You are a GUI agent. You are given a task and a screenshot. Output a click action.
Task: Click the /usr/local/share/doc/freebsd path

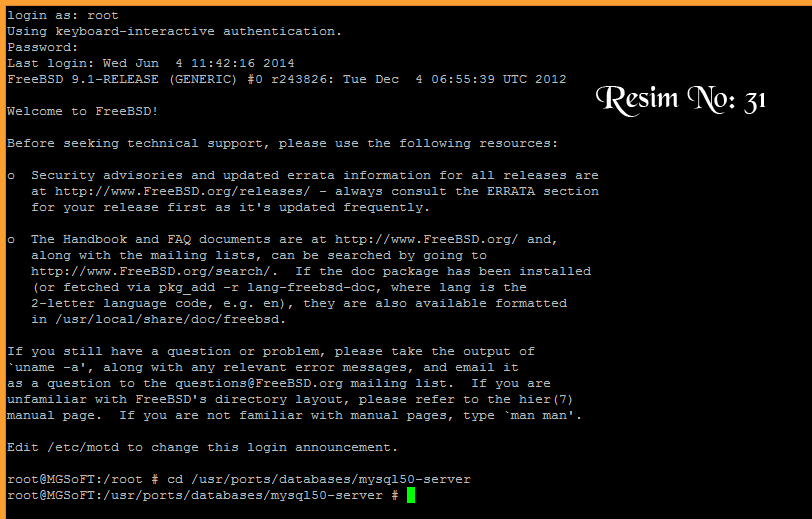(x=167, y=320)
